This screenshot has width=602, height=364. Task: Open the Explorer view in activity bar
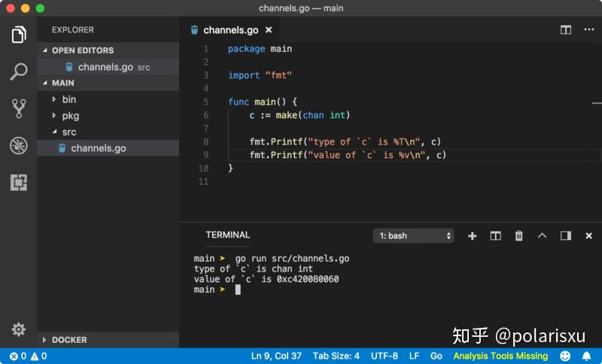(18, 35)
